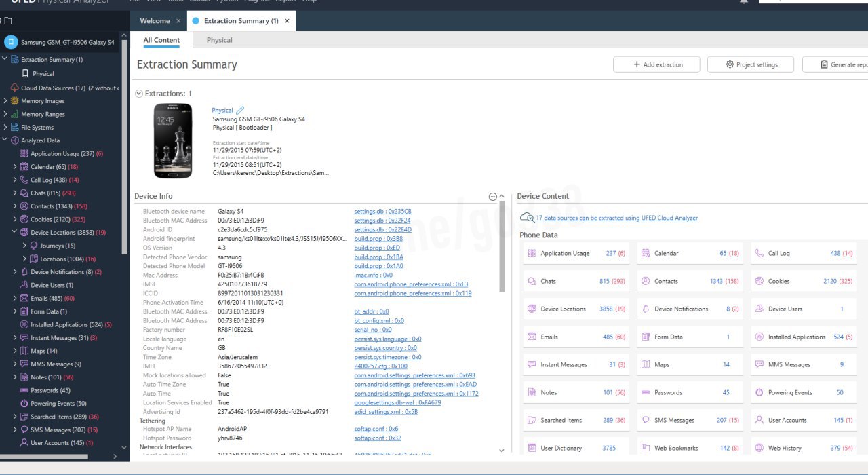Click the folder icon above device tree
868x475 pixels.
[8, 21]
